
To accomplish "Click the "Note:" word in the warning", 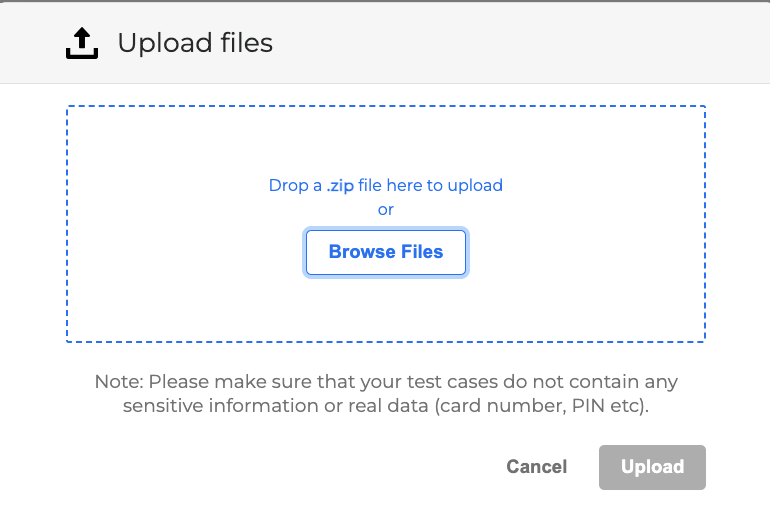I will [119, 382].
